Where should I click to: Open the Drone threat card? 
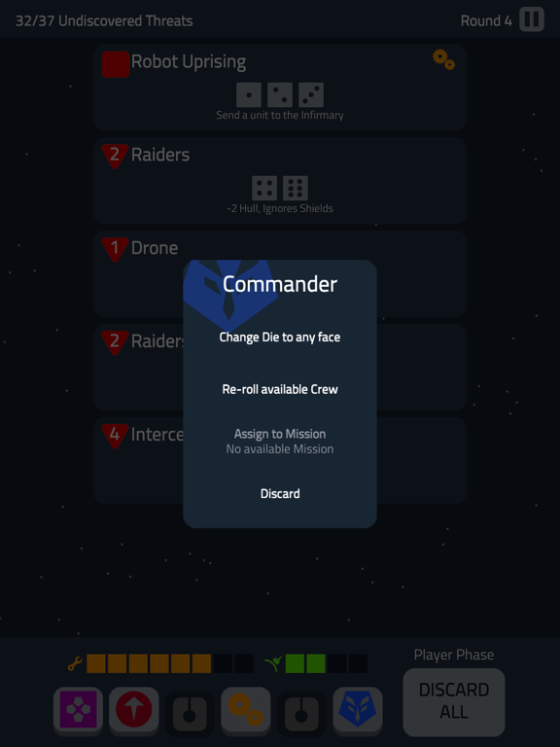pos(280,274)
